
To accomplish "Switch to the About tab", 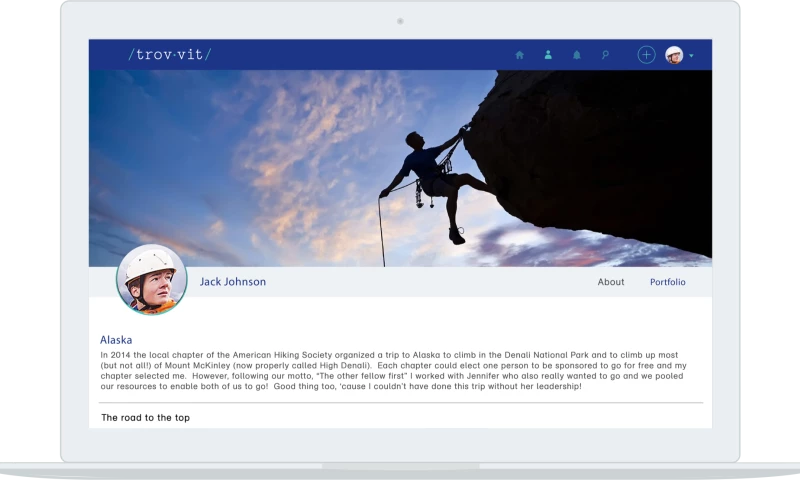I will (610, 282).
